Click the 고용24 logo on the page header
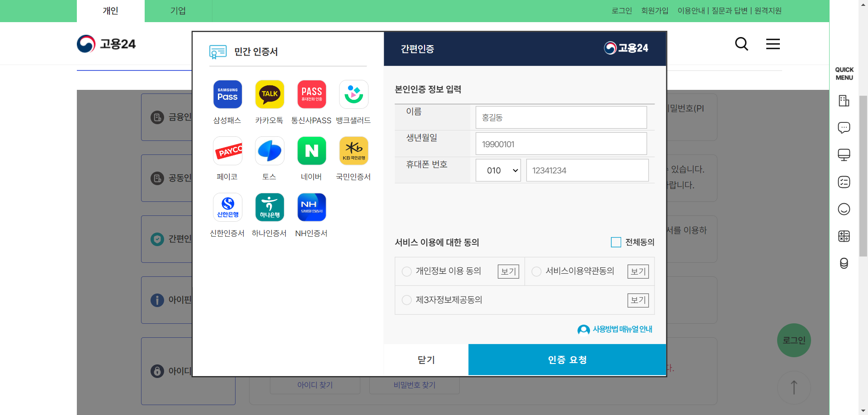 (x=106, y=44)
